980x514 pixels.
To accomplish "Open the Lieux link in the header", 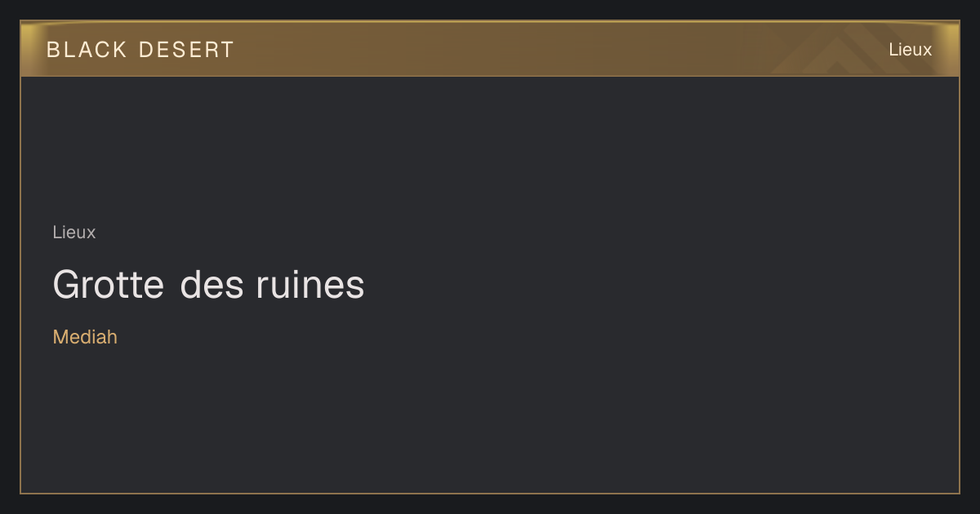I will tap(910, 50).
